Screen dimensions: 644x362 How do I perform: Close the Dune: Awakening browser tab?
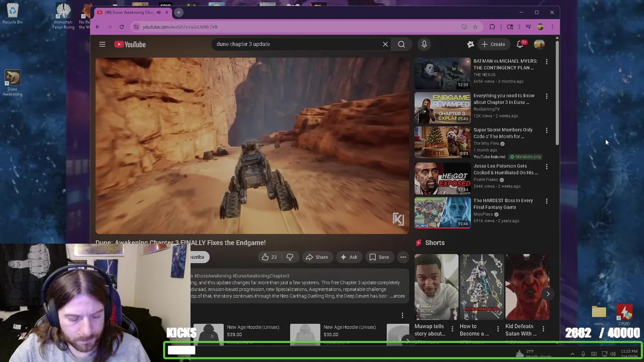[167, 13]
